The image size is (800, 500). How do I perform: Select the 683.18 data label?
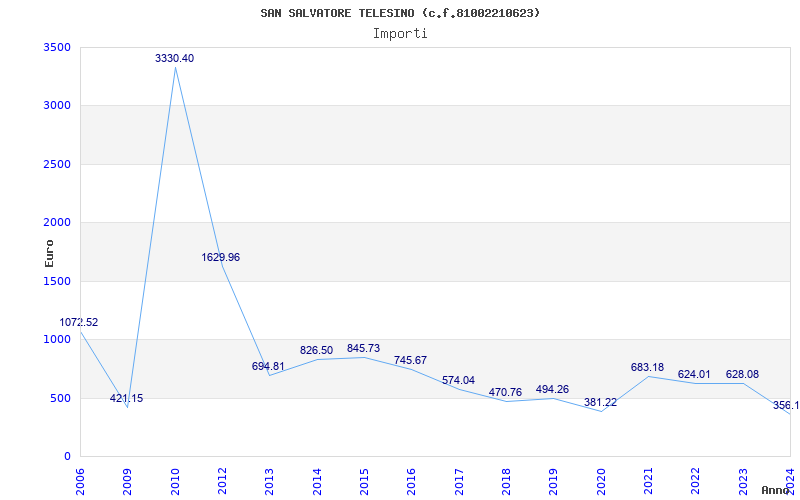pyautogui.click(x=647, y=367)
